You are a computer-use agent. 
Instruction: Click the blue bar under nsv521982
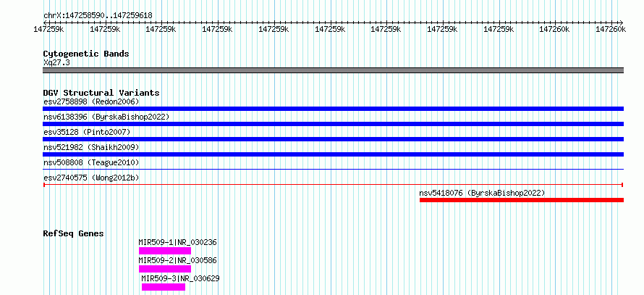click(333, 154)
